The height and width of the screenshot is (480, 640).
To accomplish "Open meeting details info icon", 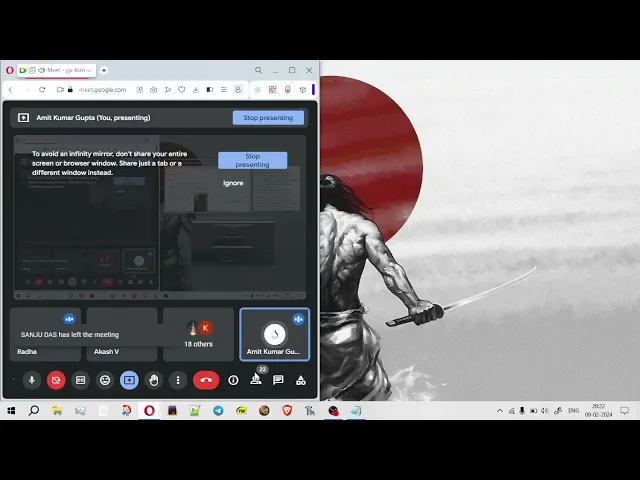I will point(233,380).
